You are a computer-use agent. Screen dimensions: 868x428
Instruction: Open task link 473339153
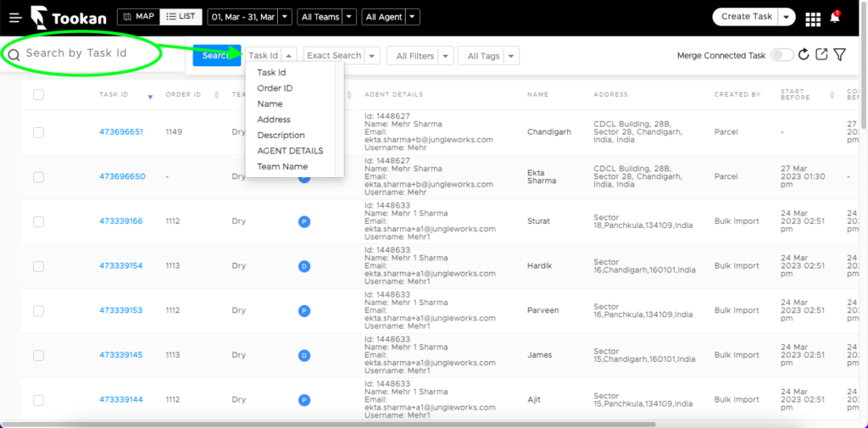[x=120, y=310]
